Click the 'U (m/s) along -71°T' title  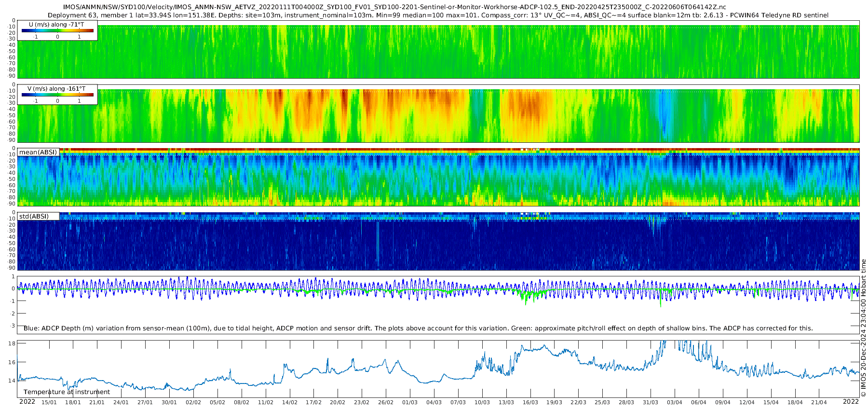[x=56, y=25]
